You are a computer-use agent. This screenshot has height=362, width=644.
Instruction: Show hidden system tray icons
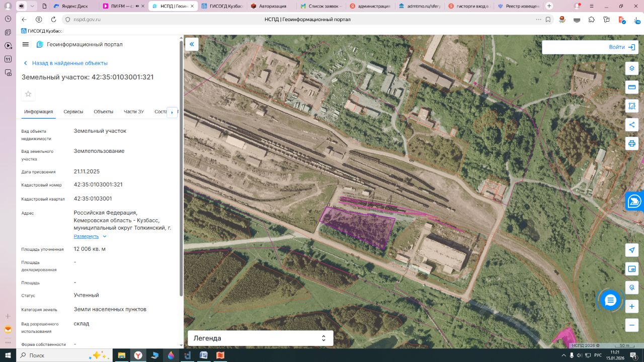[563, 355]
